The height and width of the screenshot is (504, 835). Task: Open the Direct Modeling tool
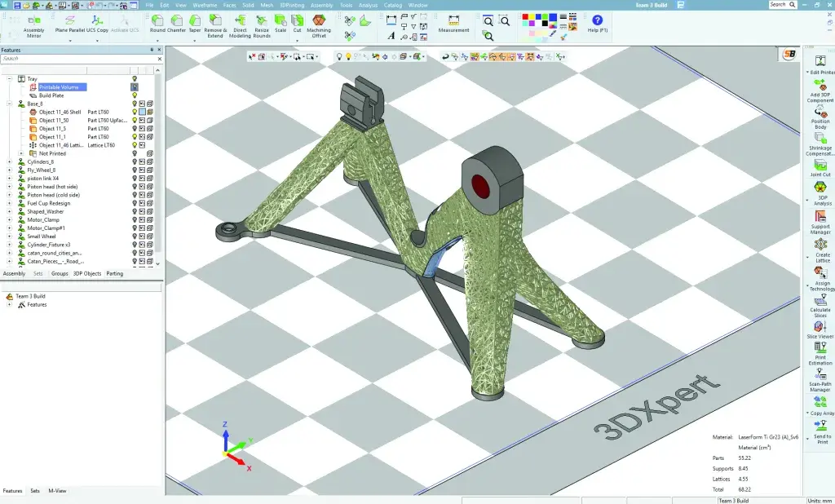point(241,24)
